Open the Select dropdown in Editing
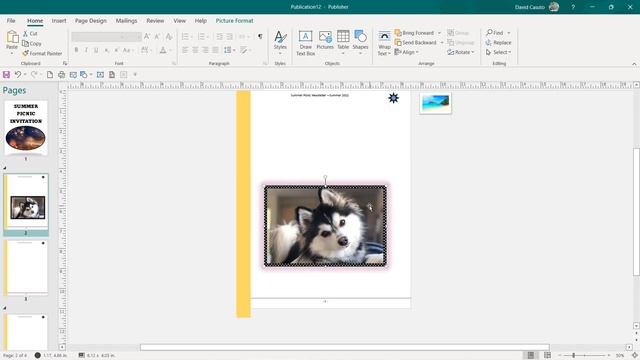Screen dimensions: 640x360 pyautogui.click(x=498, y=52)
